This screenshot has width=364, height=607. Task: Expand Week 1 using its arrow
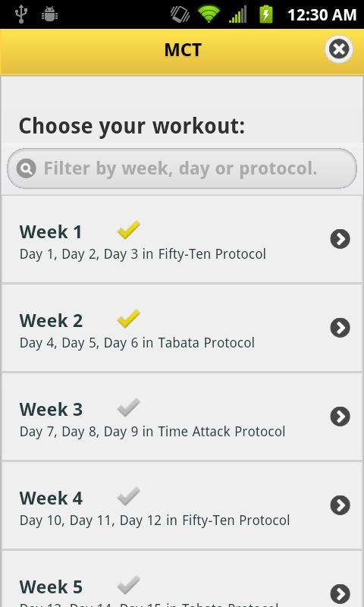pyautogui.click(x=340, y=239)
